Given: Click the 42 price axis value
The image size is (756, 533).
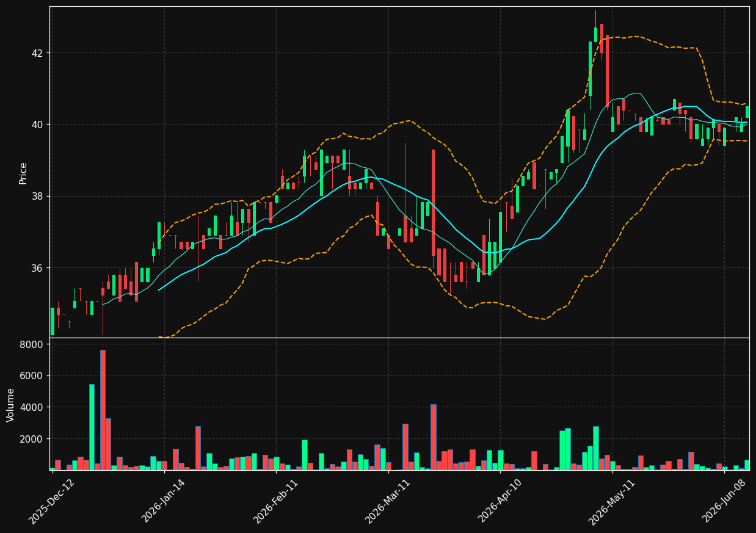Looking at the screenshot, I should [37, 53].
